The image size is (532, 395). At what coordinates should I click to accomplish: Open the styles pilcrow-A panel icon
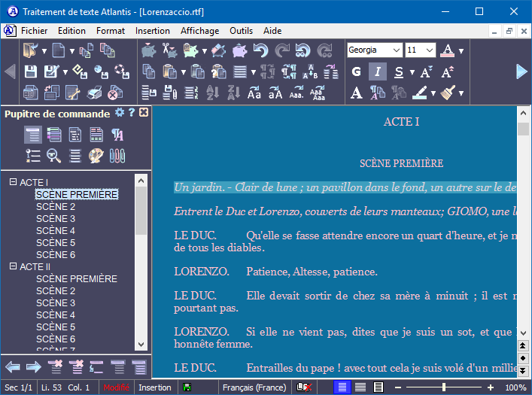[x=117, y=135]
